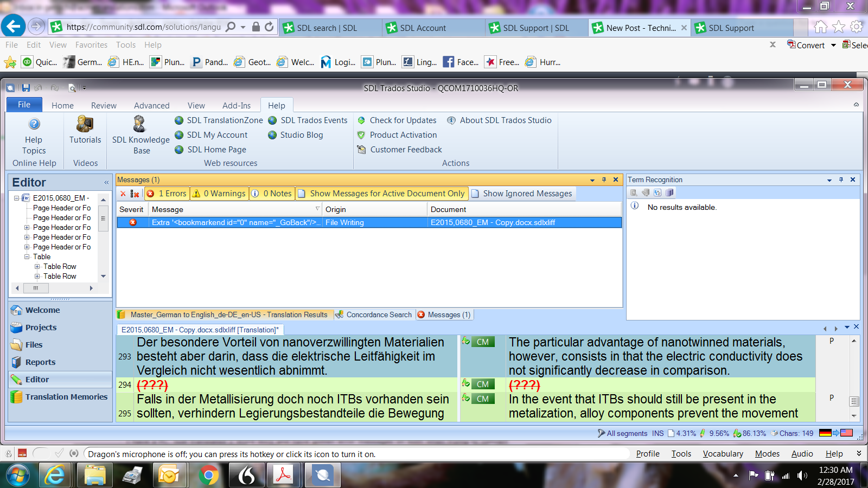The height and width of the screenshot is (488, 868).
Task: Clear all messages in Messages toolbar
Action: (135, 194)
